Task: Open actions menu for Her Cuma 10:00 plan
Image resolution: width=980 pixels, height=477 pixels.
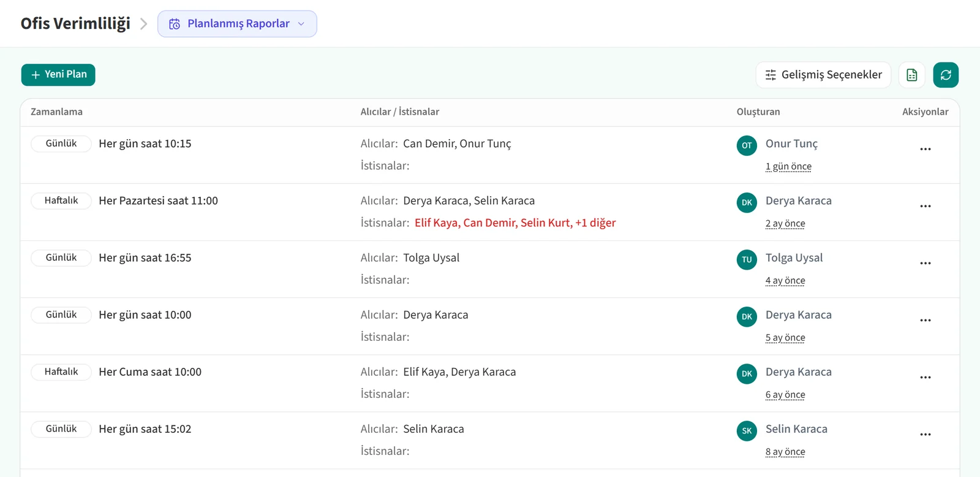Action: (925, 377)
